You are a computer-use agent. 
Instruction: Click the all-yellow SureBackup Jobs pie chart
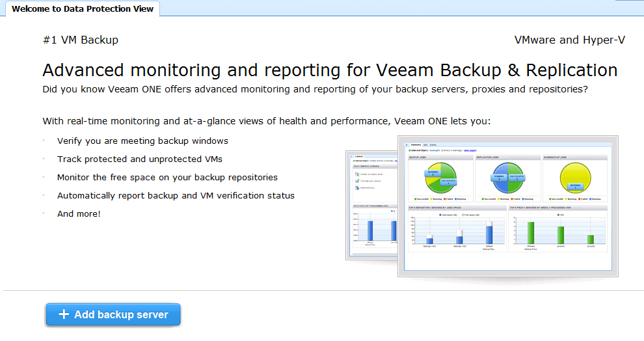point(576,178)
